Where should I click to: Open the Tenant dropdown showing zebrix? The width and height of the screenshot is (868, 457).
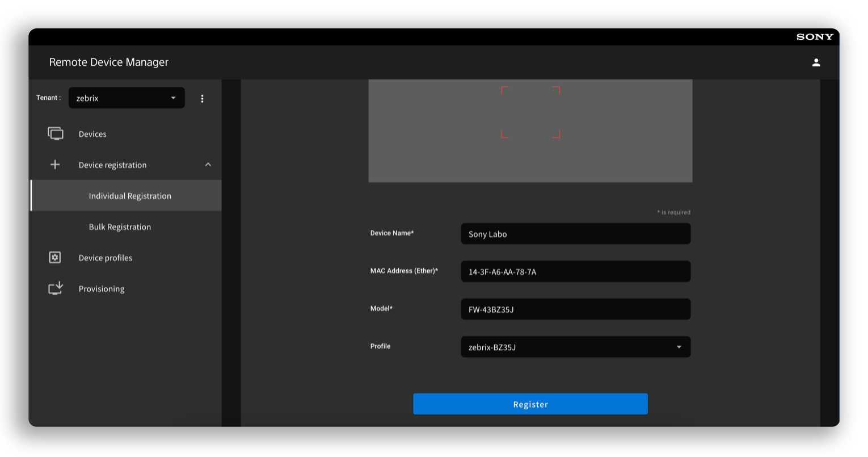127,98
